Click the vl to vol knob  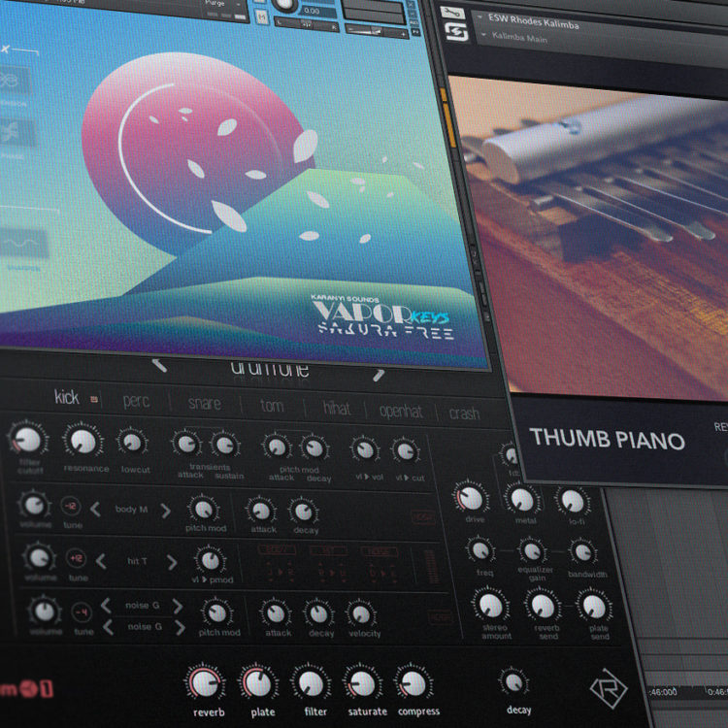364,449
